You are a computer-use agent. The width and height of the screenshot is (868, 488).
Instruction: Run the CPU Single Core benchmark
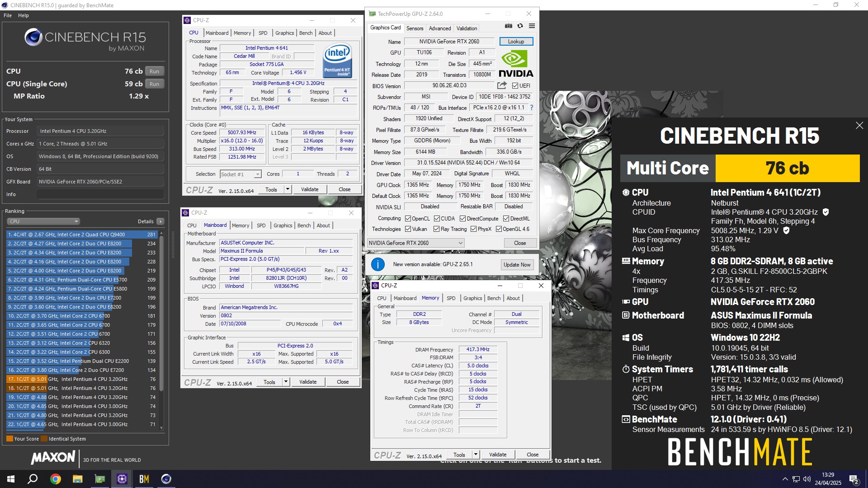point(155,84)
